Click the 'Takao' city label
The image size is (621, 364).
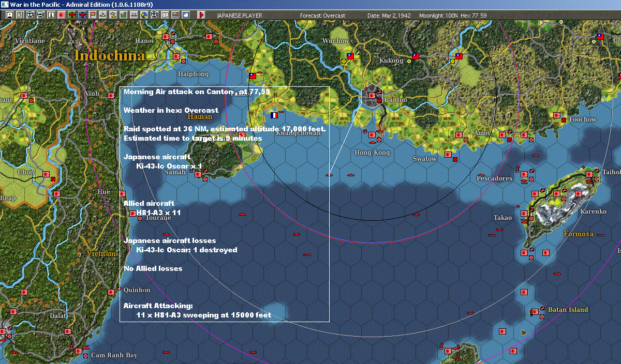(502, 218)
